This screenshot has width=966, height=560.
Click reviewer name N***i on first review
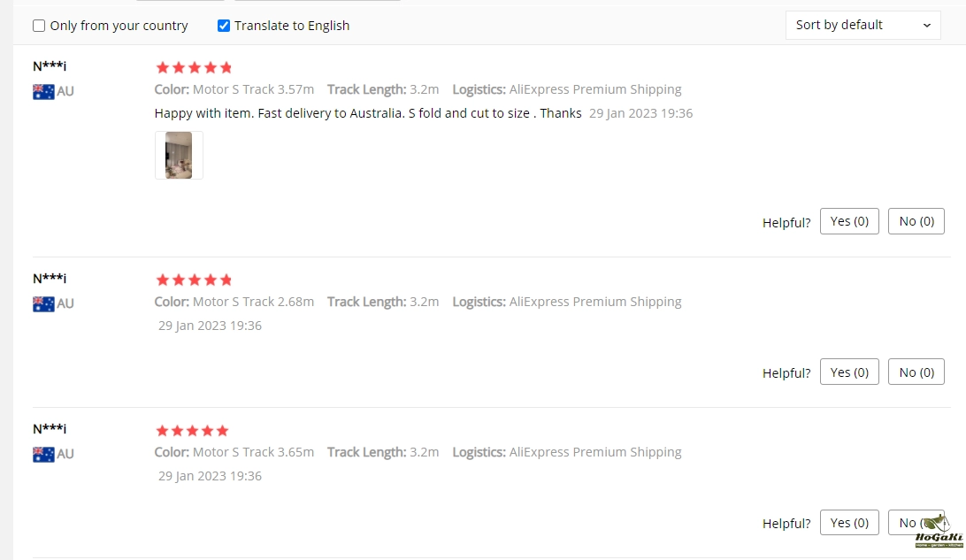pos(50,66)
